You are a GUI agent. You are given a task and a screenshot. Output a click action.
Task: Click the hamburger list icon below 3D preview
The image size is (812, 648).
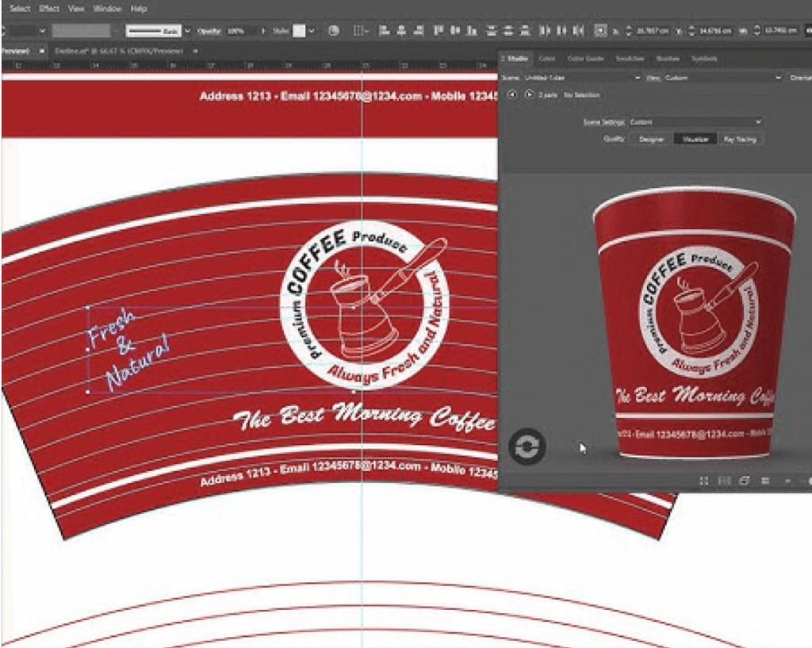pos(765,481)
